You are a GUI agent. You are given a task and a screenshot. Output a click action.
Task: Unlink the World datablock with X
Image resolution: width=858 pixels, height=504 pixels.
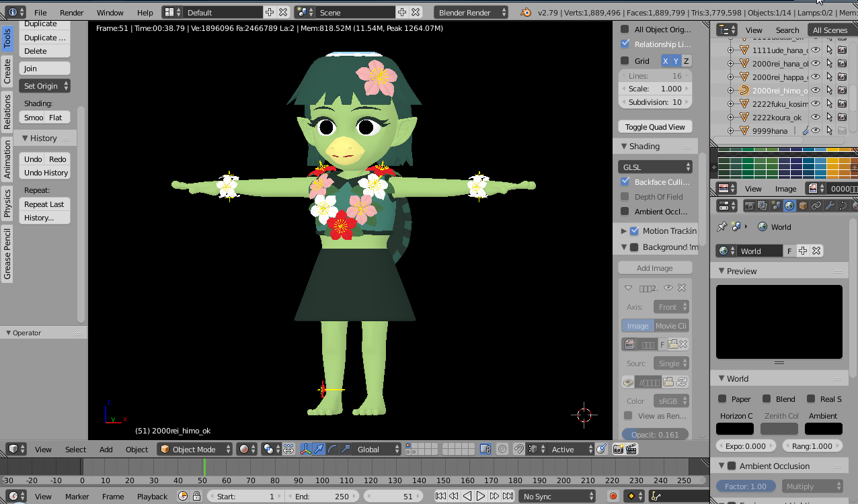[816, 251]
